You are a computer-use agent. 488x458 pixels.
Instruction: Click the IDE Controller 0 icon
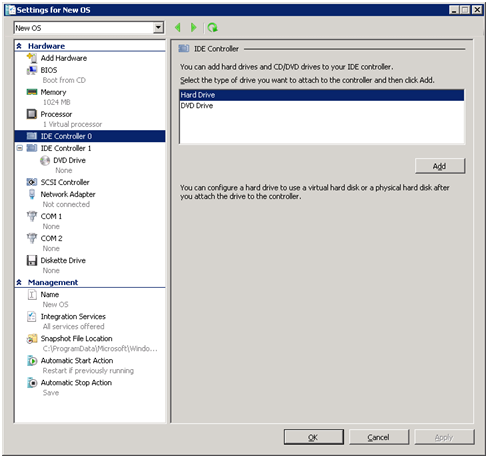pos(32,136)
